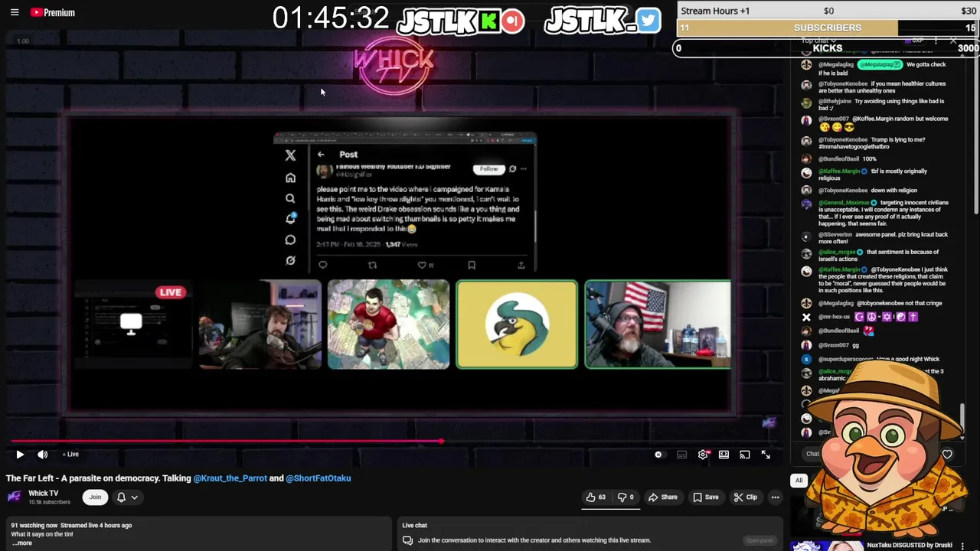Open the three-dot more actions menu
The width and height of the screenshot is (980, 551).
(775, 497)
